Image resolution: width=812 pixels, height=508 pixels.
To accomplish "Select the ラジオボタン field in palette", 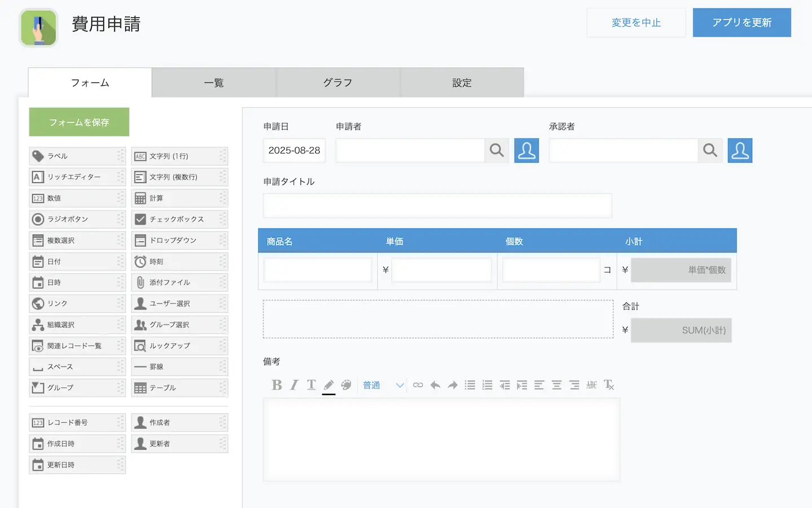I will coord(77,219).
